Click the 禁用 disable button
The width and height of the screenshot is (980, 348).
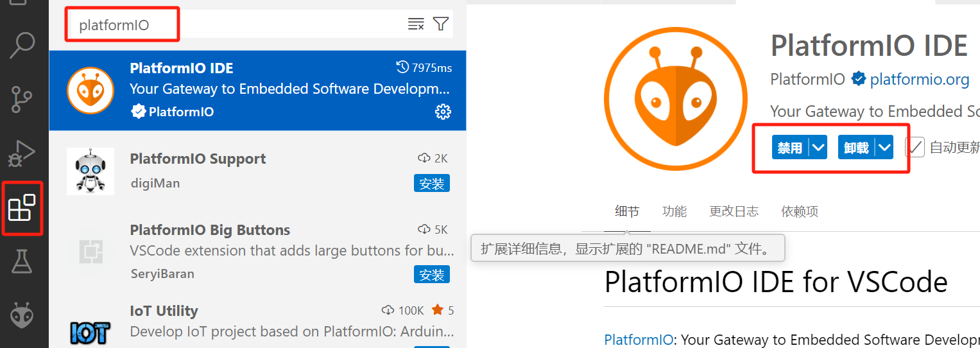tap(790, 148)
